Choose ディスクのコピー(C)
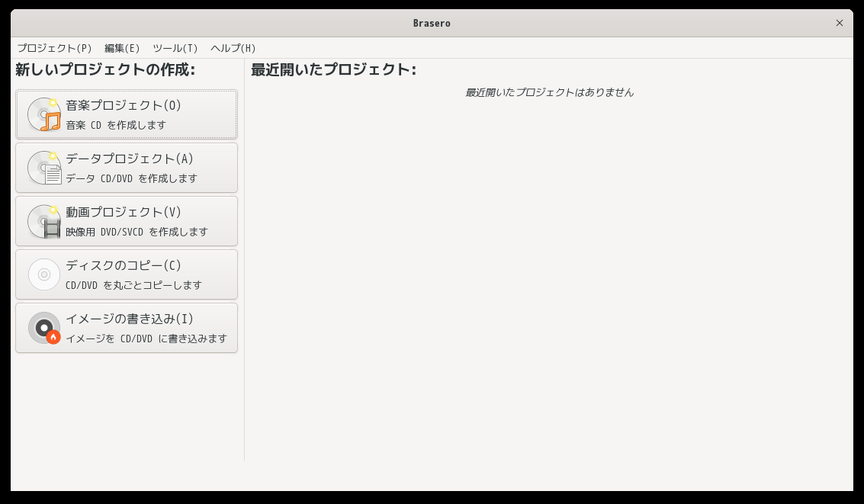Image resolution: width=864 pixels, height=504 pixels. coord(127,274)
